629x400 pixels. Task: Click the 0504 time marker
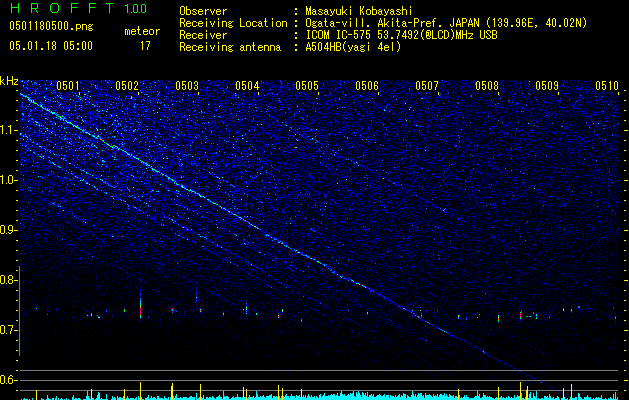click(x=247, y=85)
